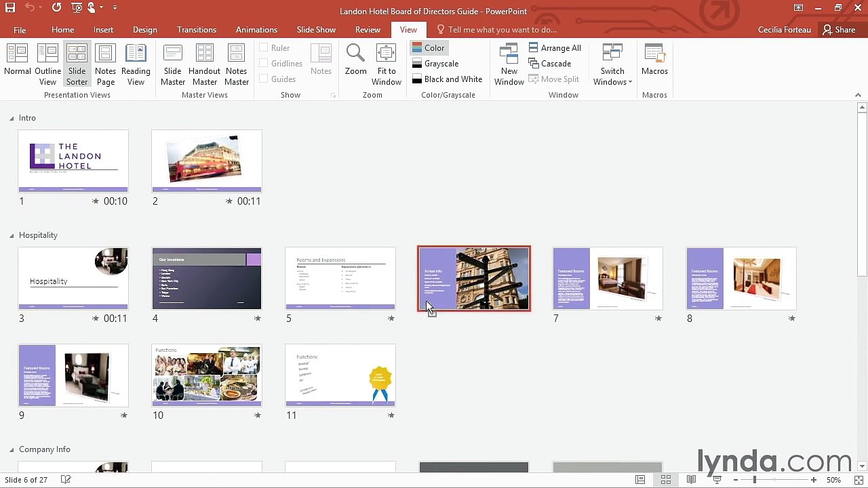The height and width of the screenshot is (488, 868).
Task: Open the Home tab
Action: pyautogui.click(x=62, y=30)
